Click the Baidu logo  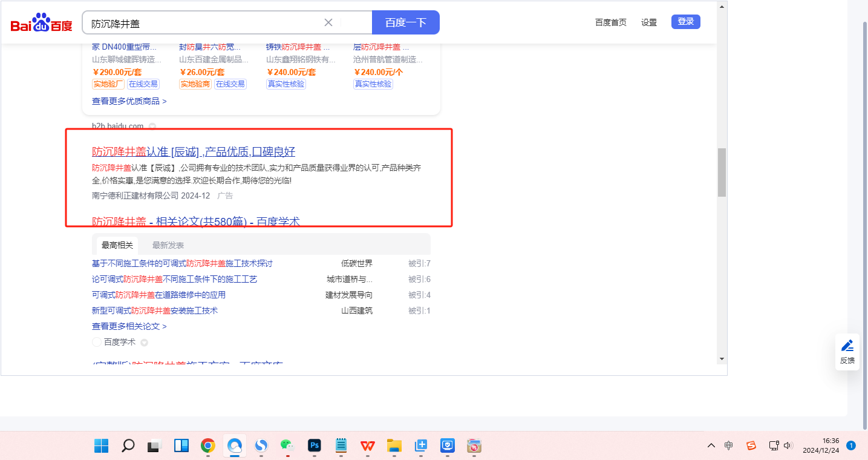[x=41, y=23]
